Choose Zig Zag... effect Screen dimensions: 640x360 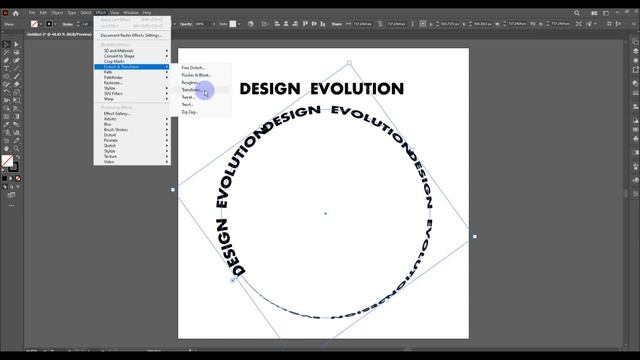[200, 112]
